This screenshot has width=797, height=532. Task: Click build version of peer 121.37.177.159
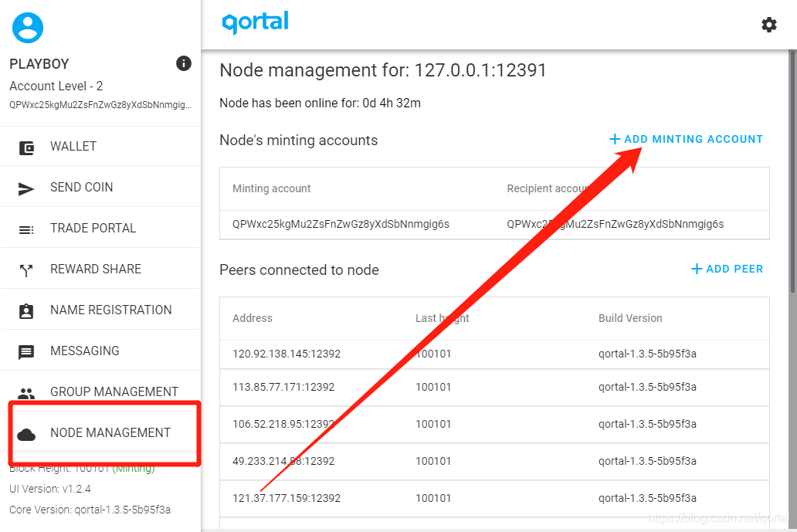coord(647,498)
